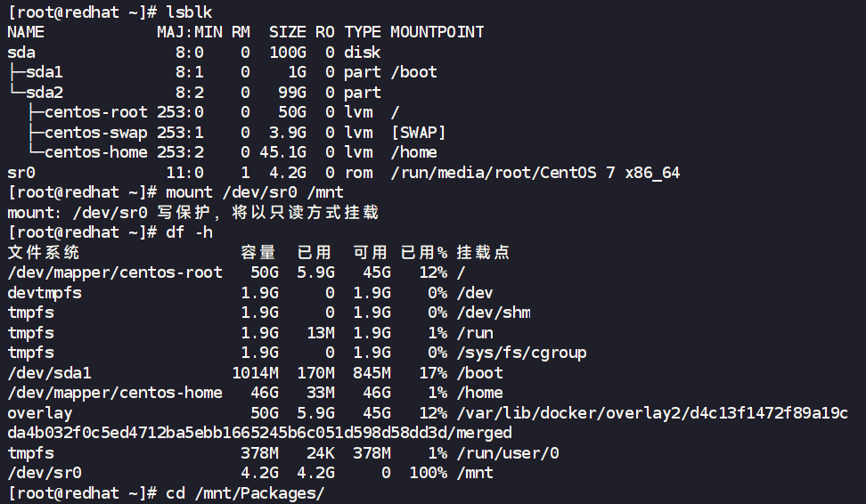Click the sda1 partition name

coord(45,72)
